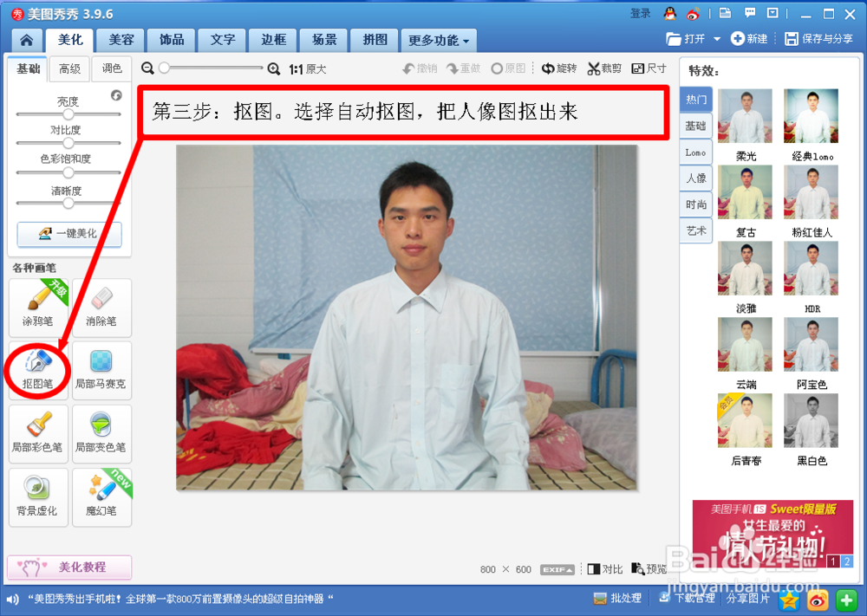867x616 pixels.
Task: Open the 美化教程 tutorial link
Action: point(68,567)
